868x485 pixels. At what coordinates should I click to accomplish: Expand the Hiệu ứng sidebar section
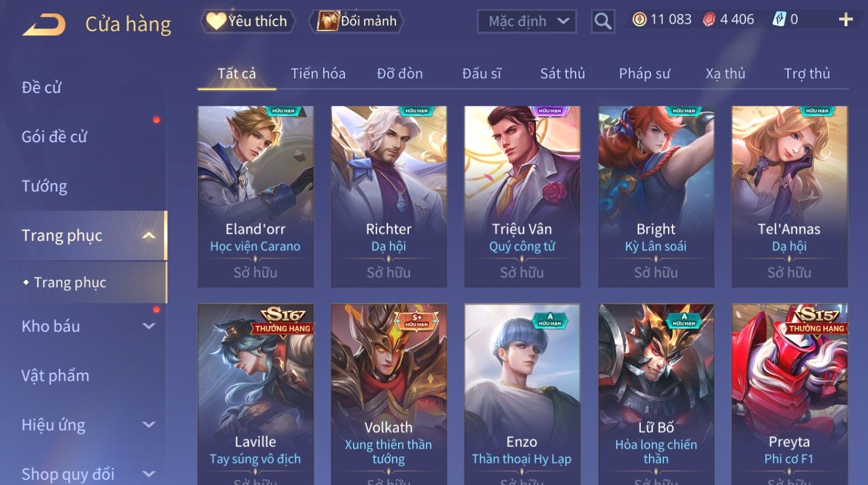(149, 425)
